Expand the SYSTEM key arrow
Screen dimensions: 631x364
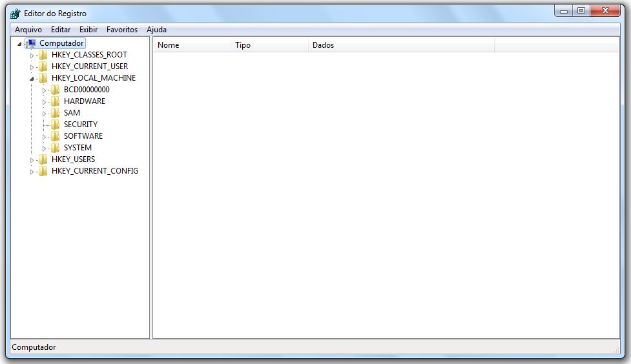click(x=44, y=148)
